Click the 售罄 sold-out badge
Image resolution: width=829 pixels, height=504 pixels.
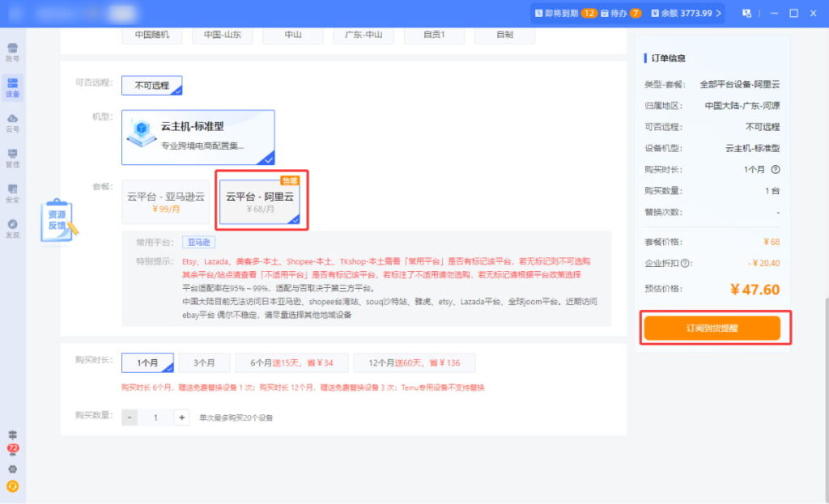[x=291, y=180]
